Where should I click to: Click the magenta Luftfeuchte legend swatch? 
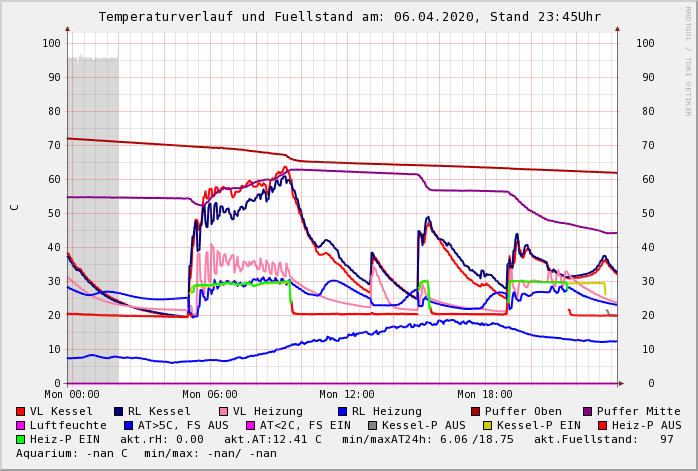(21, 425)
